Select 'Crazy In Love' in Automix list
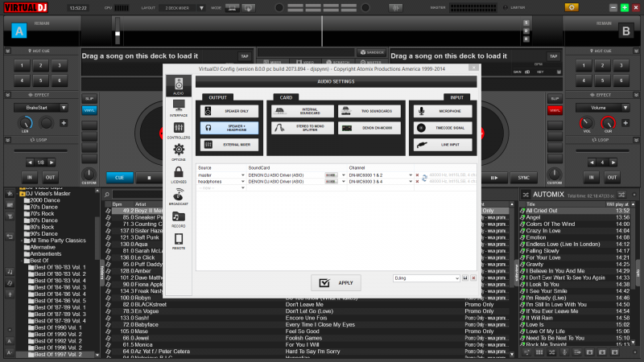 point(547,231)
